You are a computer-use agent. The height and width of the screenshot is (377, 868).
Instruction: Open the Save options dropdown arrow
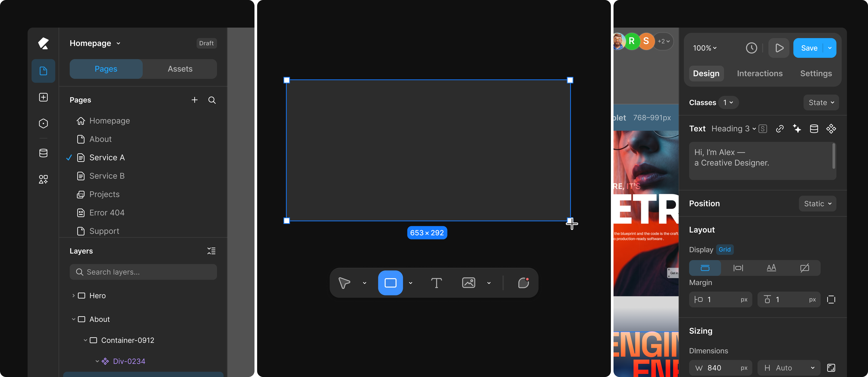point(830,48)
